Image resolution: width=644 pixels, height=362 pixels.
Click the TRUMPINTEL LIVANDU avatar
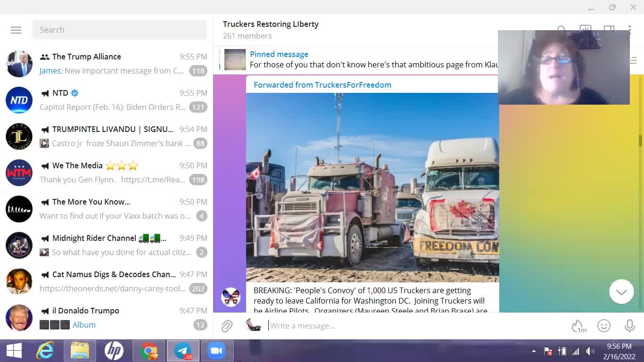[x=19, y=136]
